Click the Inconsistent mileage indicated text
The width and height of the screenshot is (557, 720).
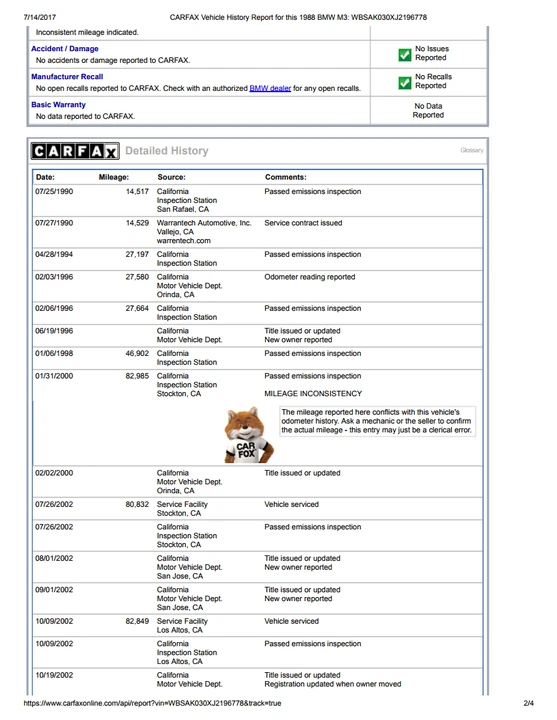point(87,33)
